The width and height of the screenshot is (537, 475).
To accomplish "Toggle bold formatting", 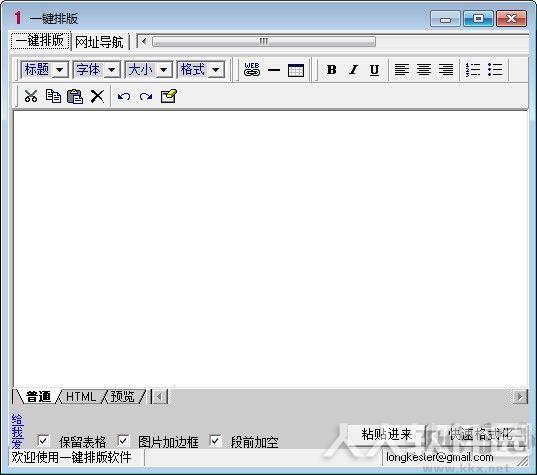I will pos(331,70).
